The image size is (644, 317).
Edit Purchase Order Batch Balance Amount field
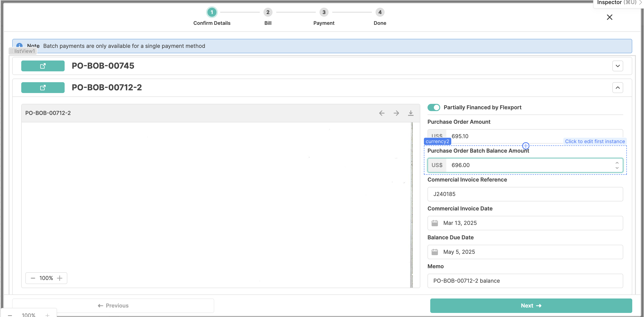(x=525, y=165)
